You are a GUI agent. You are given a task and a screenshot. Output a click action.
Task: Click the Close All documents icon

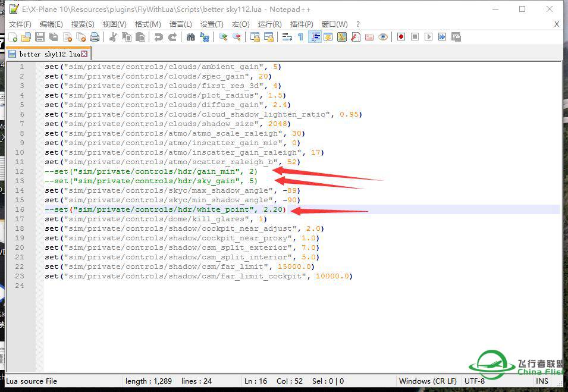click(x=81, y=37)
